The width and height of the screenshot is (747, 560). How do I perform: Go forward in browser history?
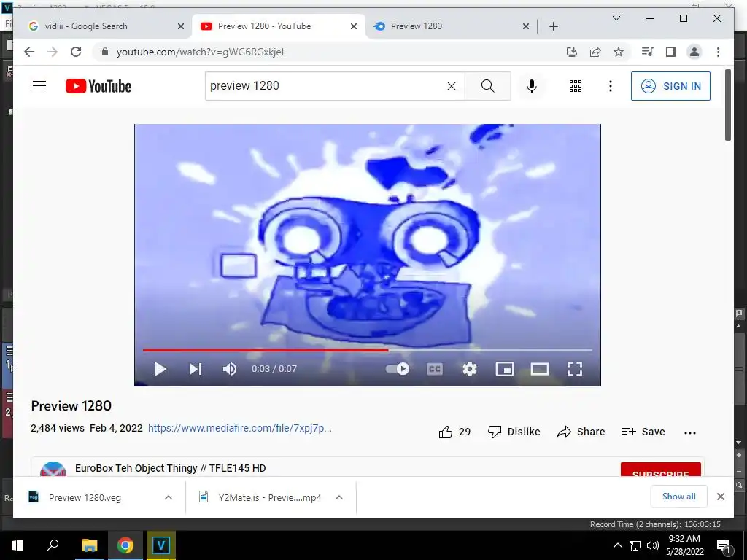coord(53,52)
